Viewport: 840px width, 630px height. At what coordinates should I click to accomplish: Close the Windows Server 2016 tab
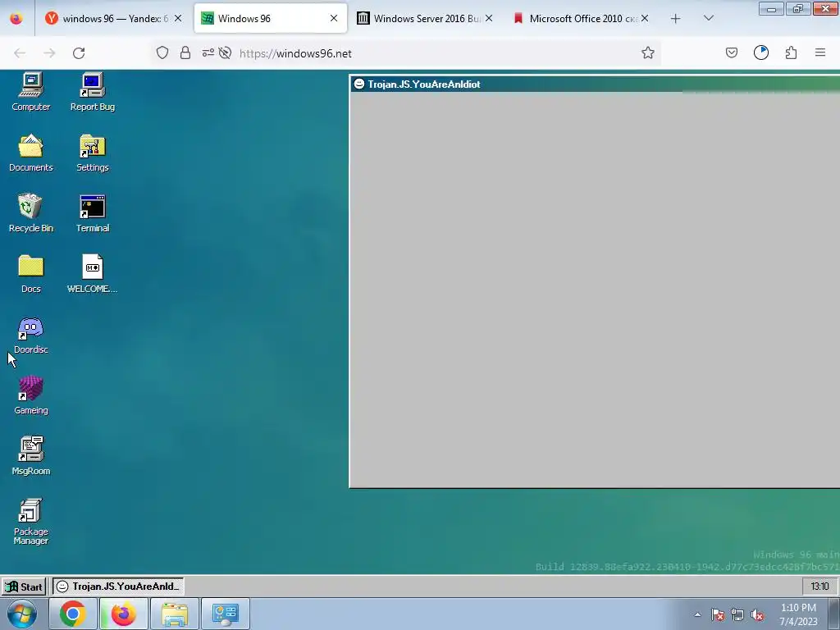[x=489, y=19]
